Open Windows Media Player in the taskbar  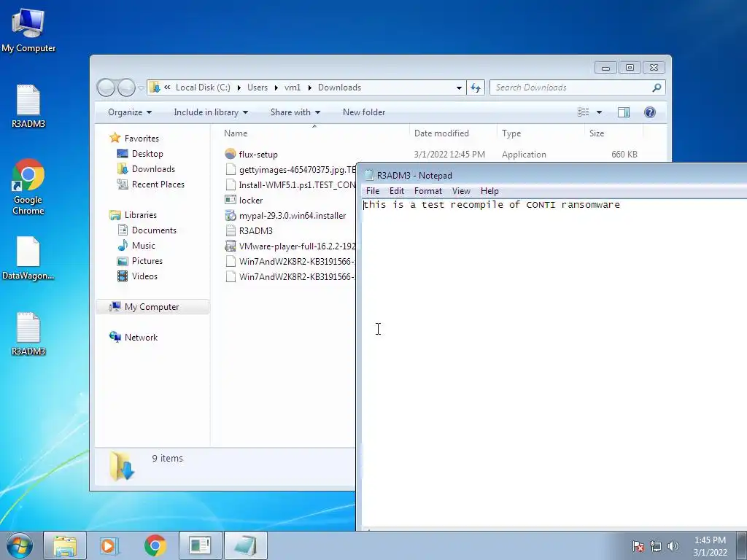(108, 545)
